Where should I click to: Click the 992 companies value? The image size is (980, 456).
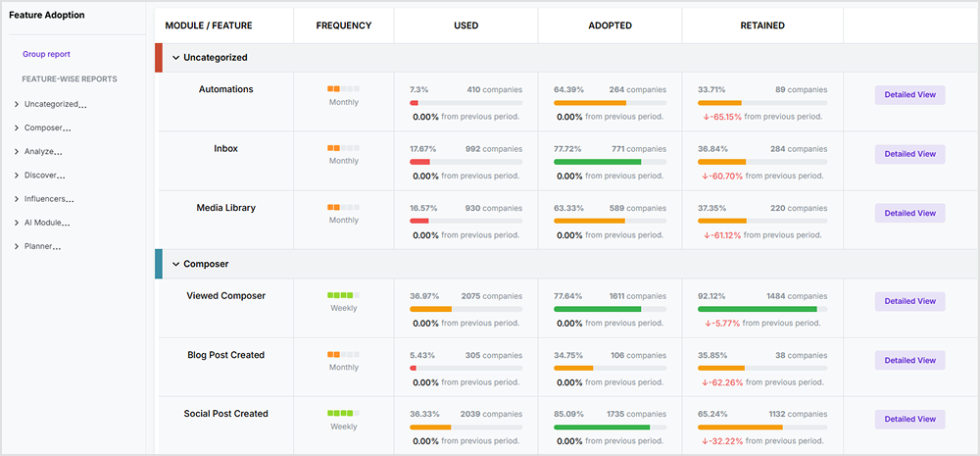[494, 149]
